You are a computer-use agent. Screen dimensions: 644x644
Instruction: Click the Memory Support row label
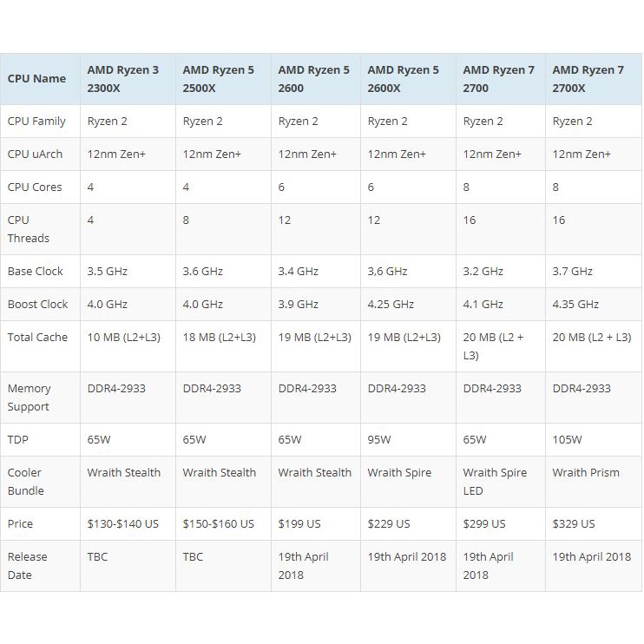(x=30, y=398)
